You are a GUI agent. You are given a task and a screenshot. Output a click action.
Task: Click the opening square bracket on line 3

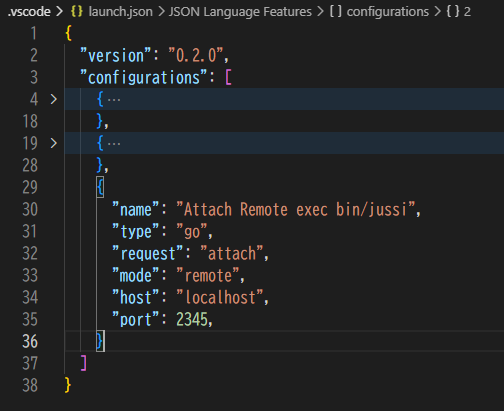pyautogui.click(x=228, y=77)
